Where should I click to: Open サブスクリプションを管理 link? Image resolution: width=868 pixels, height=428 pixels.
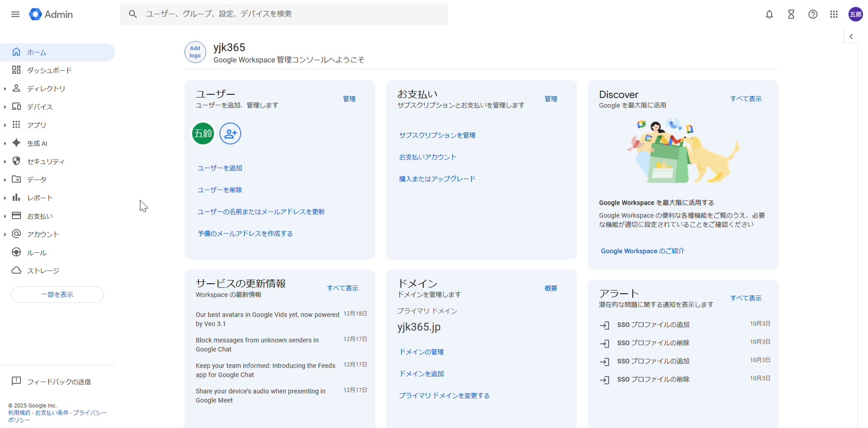coord(437,135)
